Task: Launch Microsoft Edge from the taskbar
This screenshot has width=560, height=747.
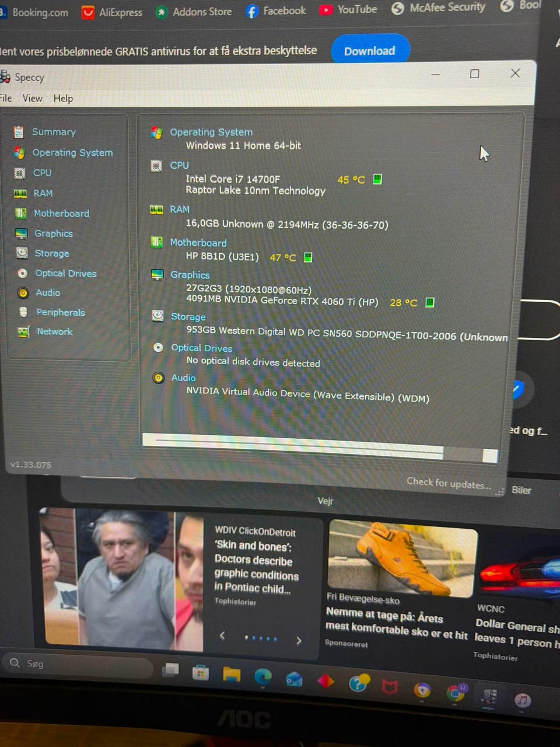Action: pos(263,676)
